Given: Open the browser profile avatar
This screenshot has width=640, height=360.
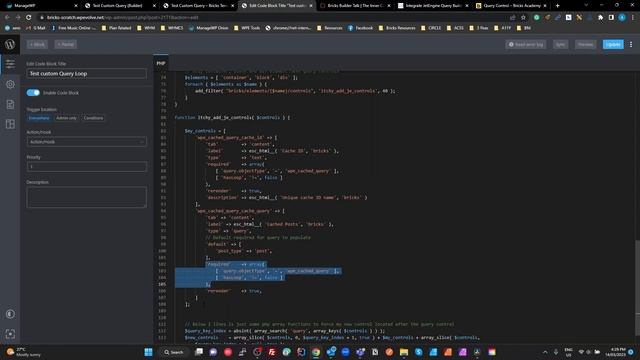Looking at the screenshot, I should pos(622,18).
